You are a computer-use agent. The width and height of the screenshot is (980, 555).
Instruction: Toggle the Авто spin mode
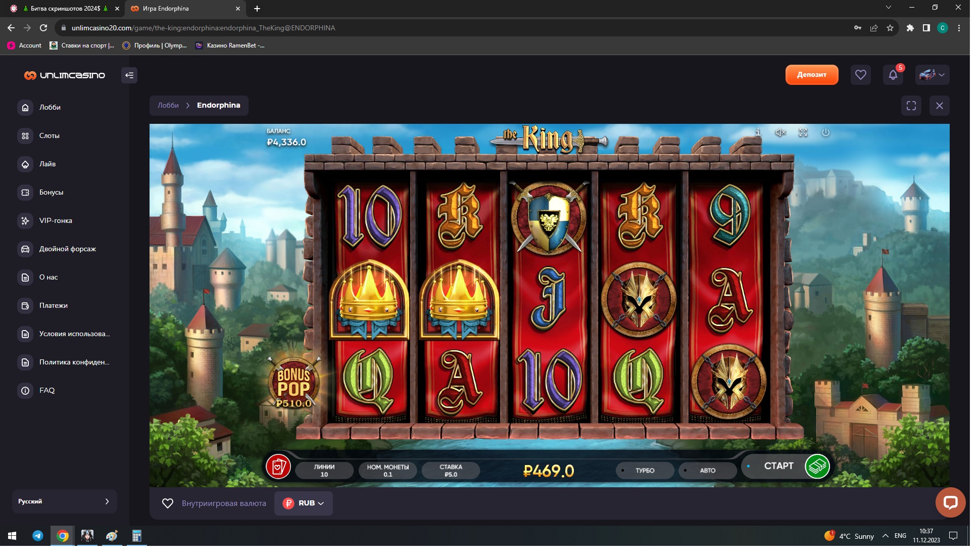(707, 470)
